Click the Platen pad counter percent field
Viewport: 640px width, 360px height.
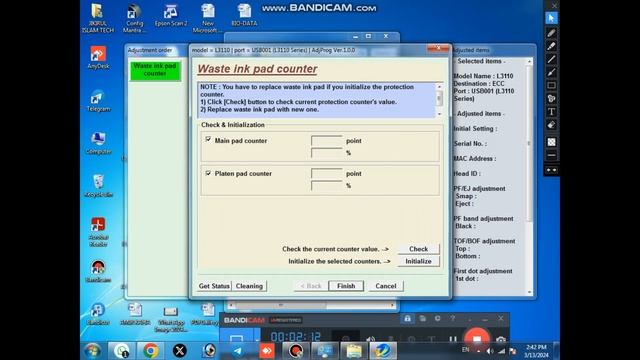327,186
